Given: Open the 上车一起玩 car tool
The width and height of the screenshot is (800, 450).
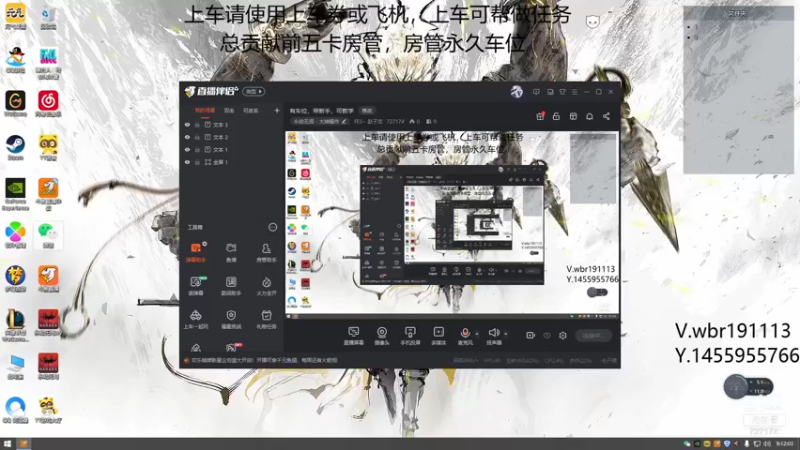Looking at the screenshot, I should tap(196, 319).
